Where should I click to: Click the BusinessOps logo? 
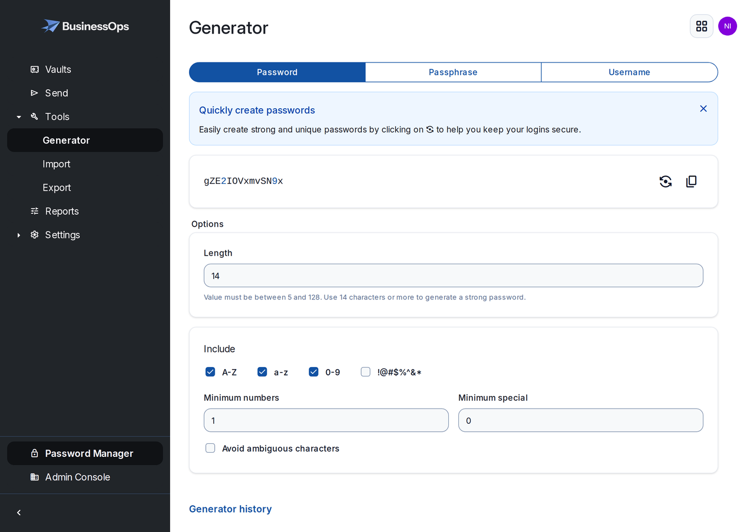tap(85, 26)
